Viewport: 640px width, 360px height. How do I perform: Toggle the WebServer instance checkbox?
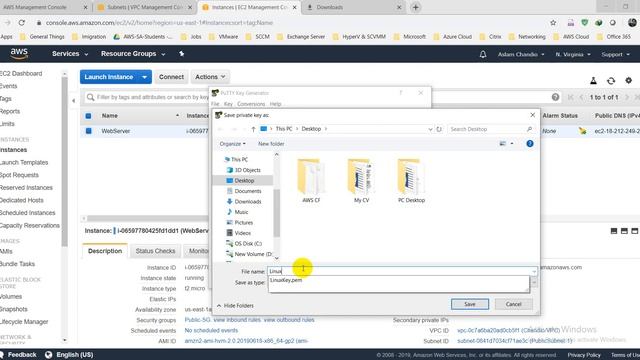(89, 131)
